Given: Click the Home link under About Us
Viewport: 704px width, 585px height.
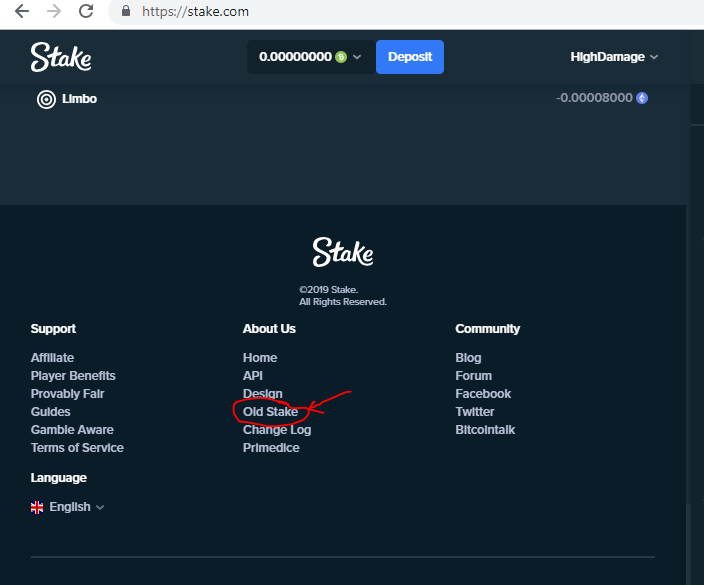Looking at the screenshot, I should (x=260, y=358).
